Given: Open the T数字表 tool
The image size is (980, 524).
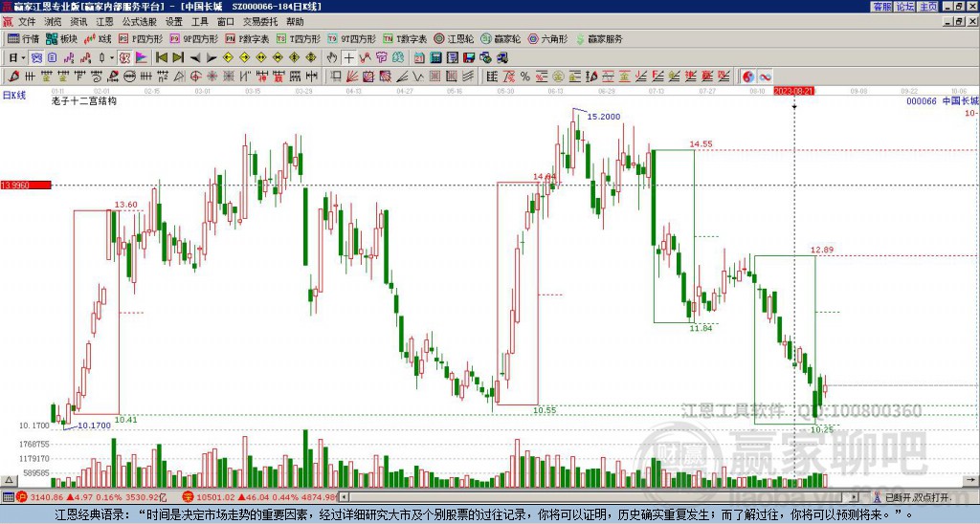Looking at the screenshot, I should [405, 38].
